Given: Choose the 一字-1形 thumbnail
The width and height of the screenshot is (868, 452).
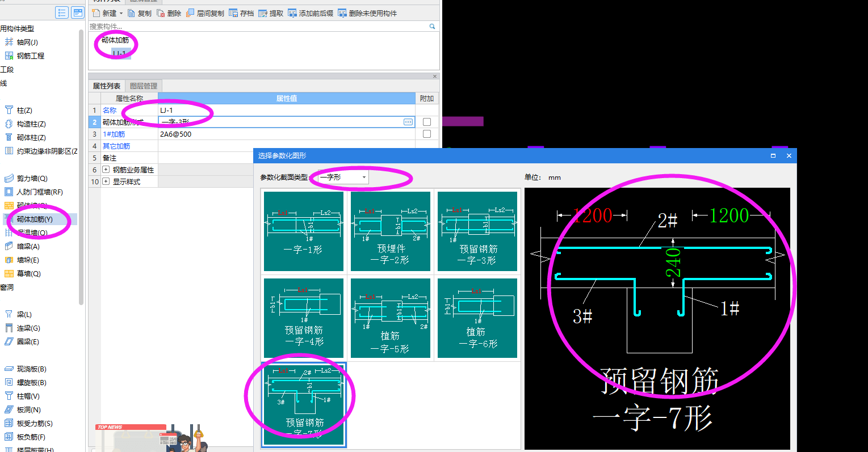Looking at the screenshot, I should pyautogui.click(x=304, y=231).
